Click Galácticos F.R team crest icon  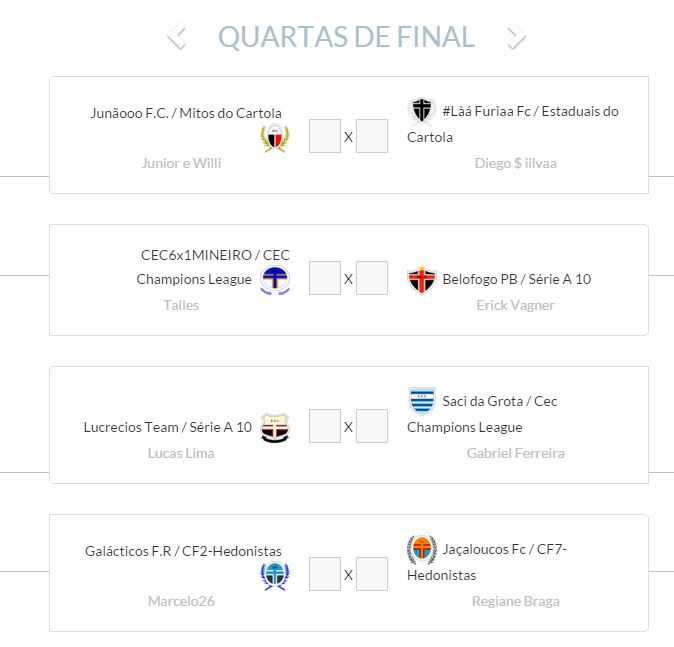coord(275,575)
